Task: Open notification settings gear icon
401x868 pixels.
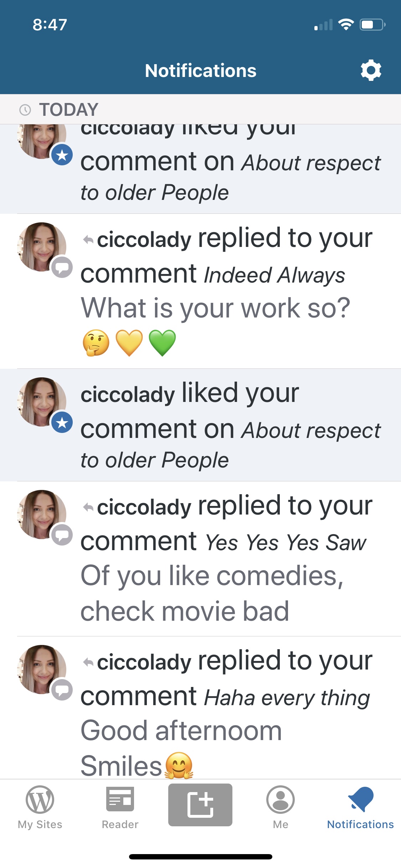Action: coord(371,70)
